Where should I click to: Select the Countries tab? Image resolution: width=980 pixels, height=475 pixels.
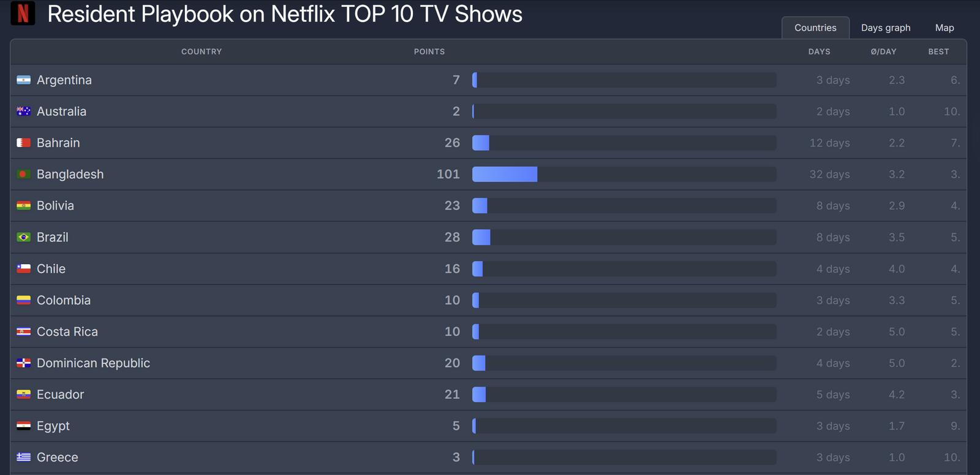pos(815,28)
